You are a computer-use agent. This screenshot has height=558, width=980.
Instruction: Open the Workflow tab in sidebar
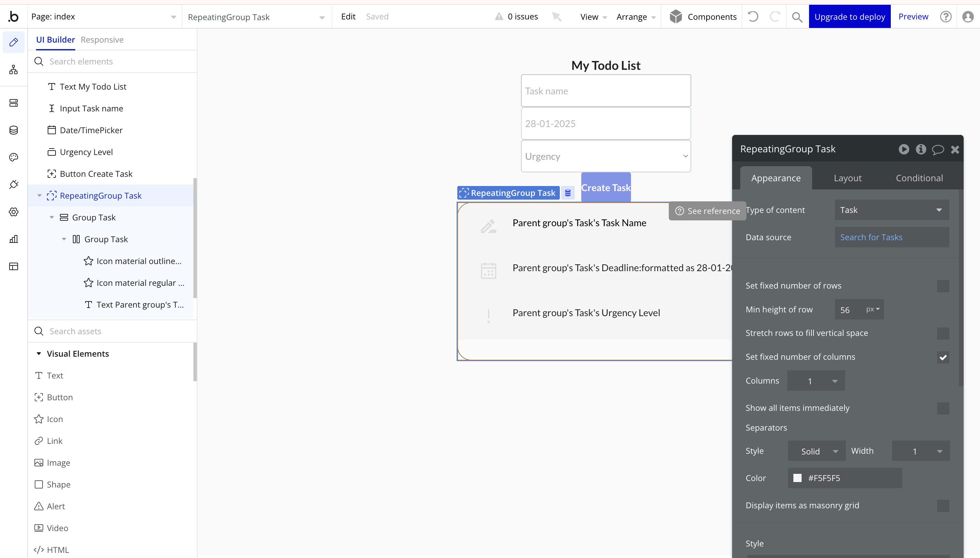13,70
